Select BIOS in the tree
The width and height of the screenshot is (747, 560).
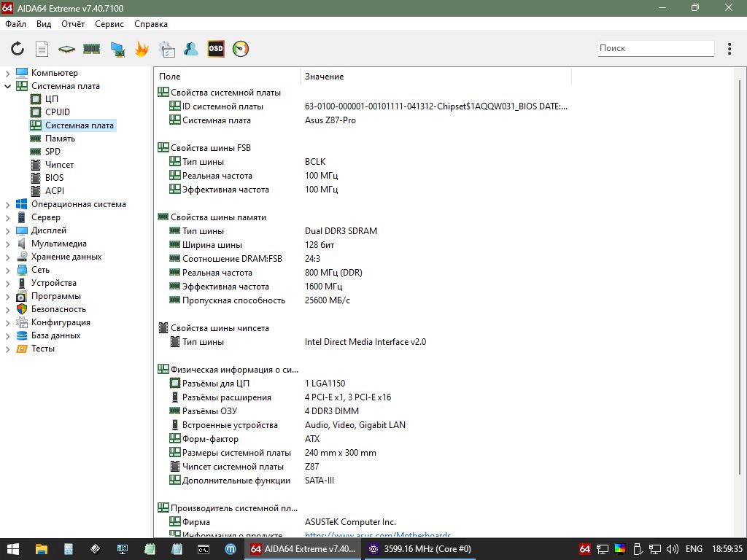54,178
